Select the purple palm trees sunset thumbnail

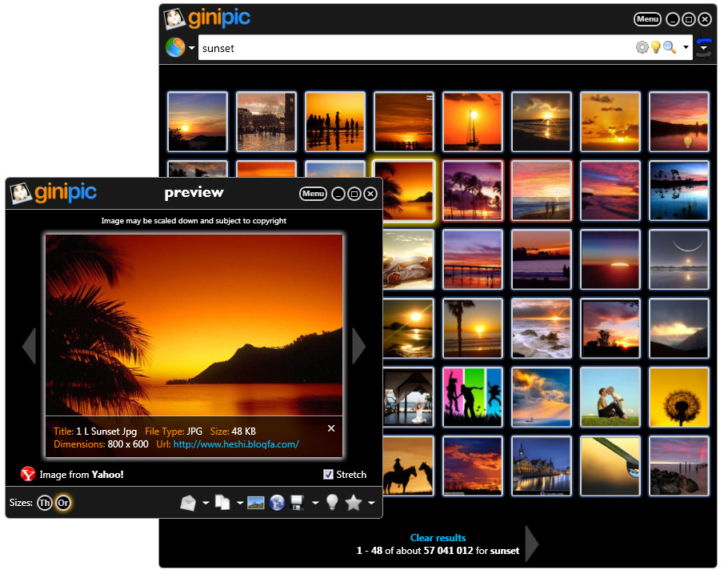(473, 191)
